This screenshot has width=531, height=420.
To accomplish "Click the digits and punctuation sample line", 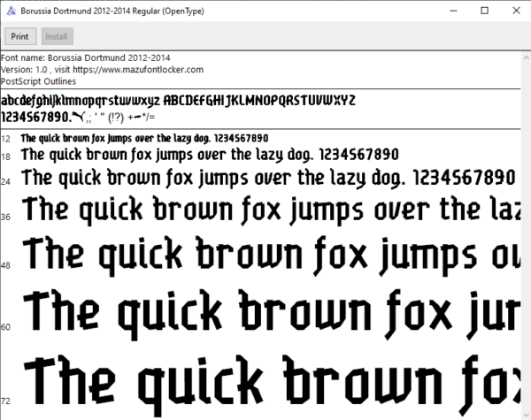I will pos(78,117).
